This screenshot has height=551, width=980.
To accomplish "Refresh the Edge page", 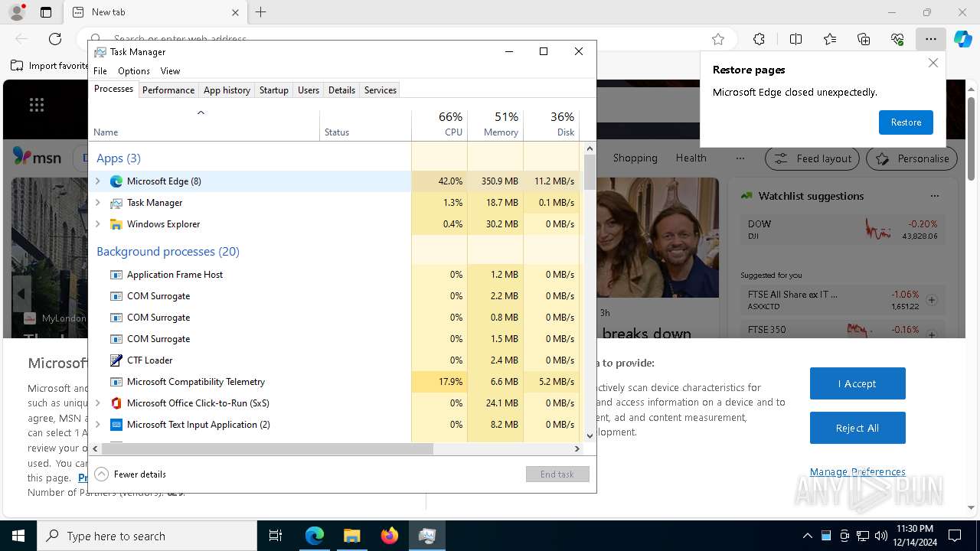I will (x=55, y=38).
